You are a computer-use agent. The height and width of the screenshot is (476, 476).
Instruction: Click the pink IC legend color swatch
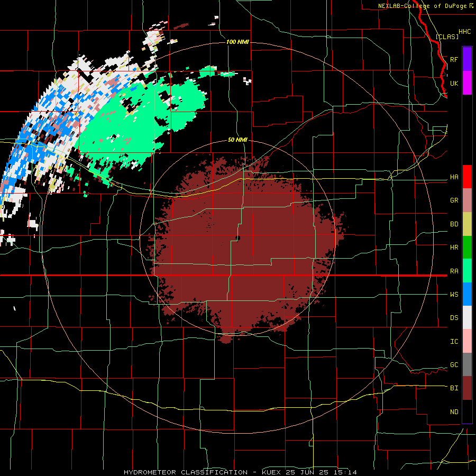[467, 341]
